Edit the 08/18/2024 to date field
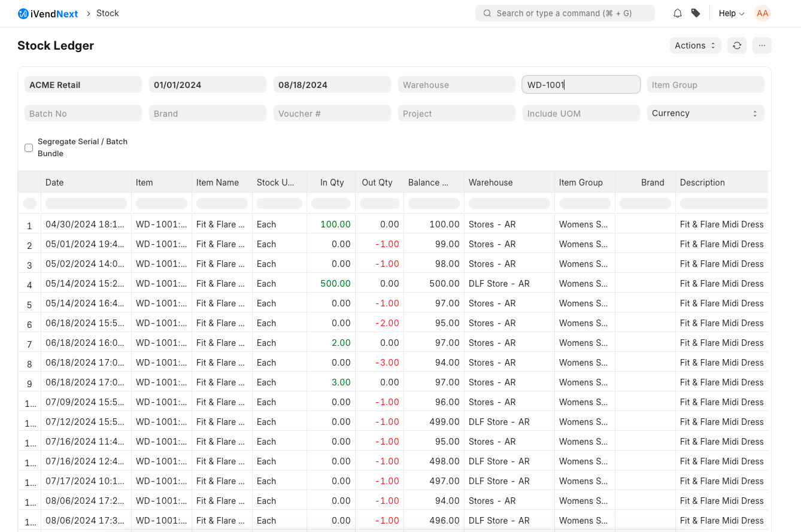801x532 pixels. [x=332, y=84]
